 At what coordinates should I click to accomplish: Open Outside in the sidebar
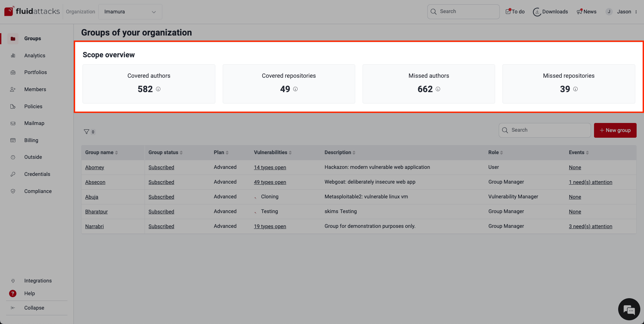pyautogui.click(x=33, y=157)
